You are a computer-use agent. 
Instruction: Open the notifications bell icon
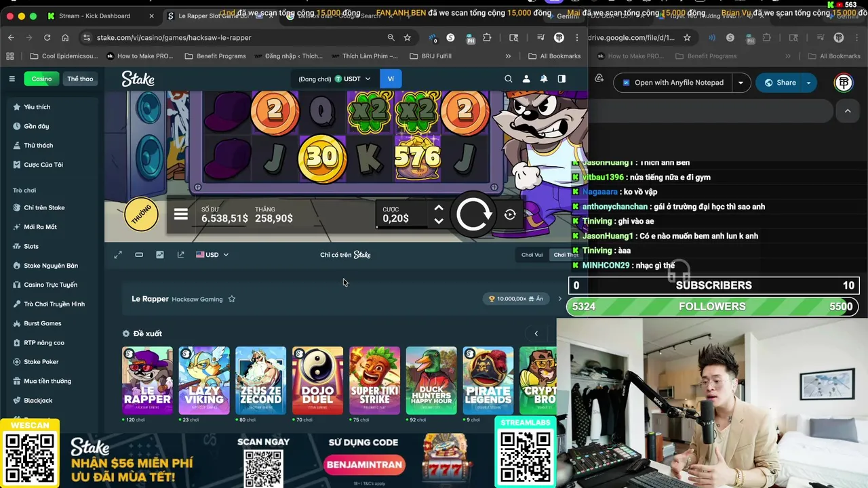coord(544,79)
